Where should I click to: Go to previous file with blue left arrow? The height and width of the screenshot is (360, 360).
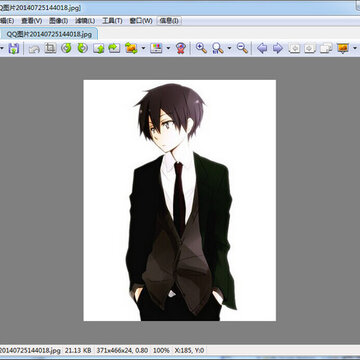(x=262, y=49)
